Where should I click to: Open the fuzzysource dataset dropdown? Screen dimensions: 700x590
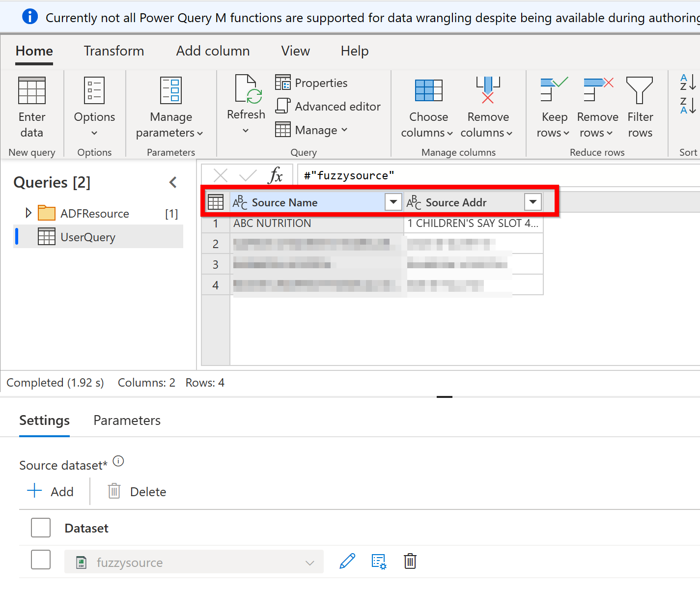[x=194, y=562]
